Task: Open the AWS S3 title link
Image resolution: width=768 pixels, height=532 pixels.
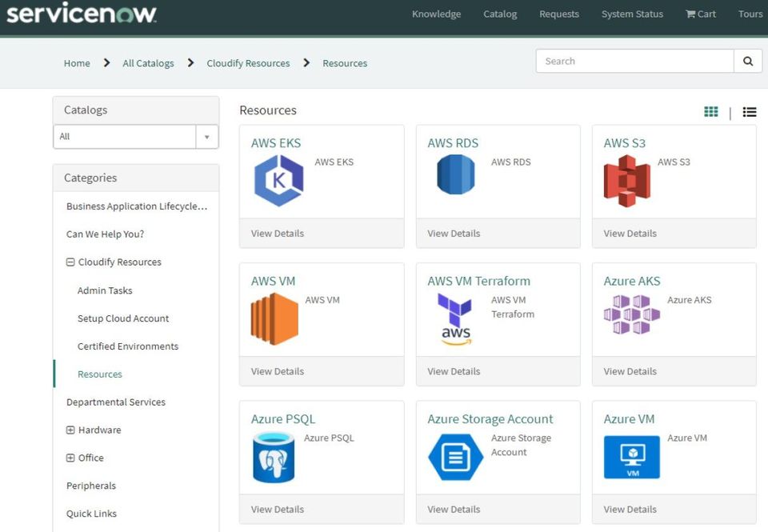Action: (x=625, y=143)
